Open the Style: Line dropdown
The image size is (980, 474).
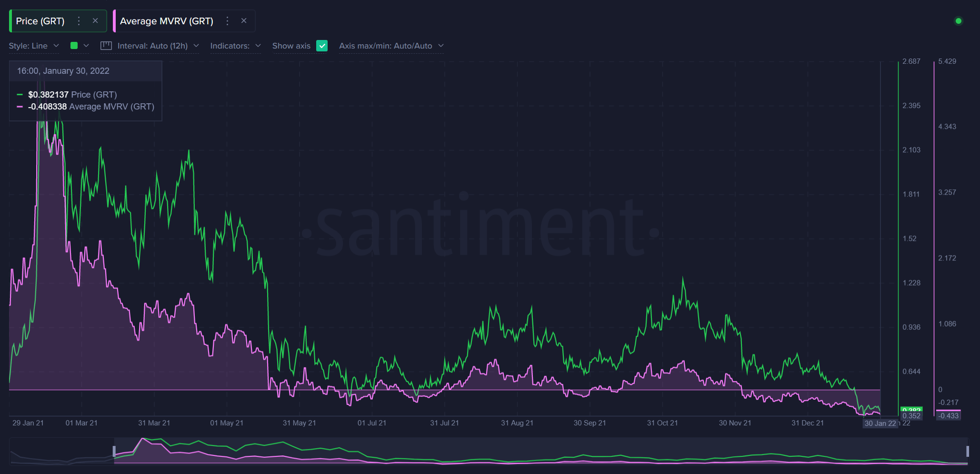[x=33, y=46]
